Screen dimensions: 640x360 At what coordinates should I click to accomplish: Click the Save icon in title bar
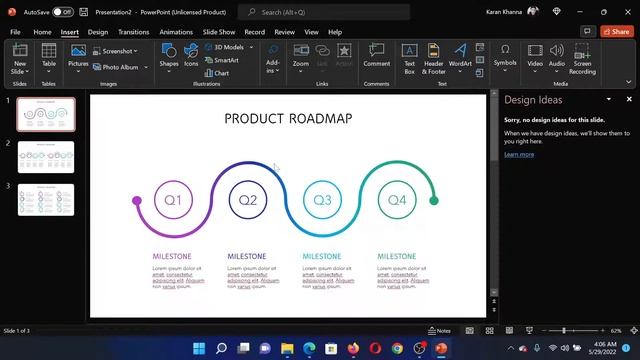point(84,12)
